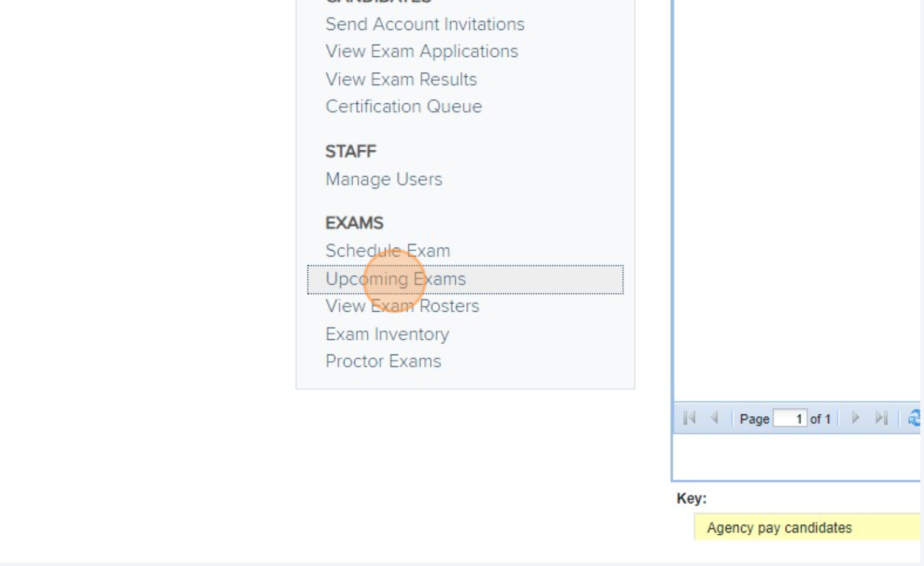
Task: Open the Certification Queue
Action: click(x=405, y=106)
